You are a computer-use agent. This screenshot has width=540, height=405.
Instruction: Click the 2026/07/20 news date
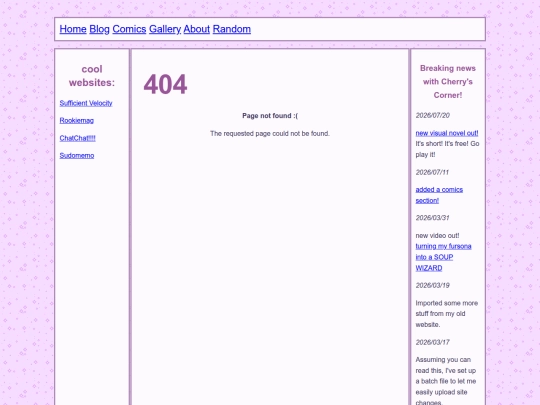433,115
